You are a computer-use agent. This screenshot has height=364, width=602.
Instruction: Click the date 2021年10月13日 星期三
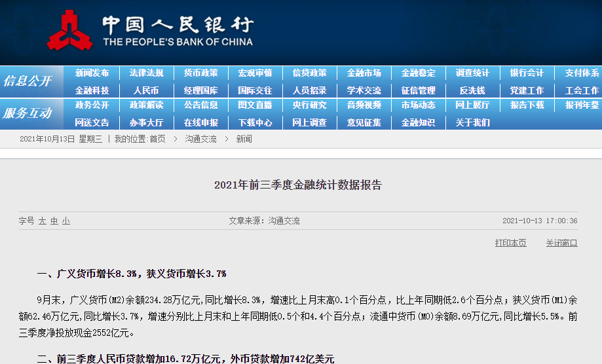61,139
